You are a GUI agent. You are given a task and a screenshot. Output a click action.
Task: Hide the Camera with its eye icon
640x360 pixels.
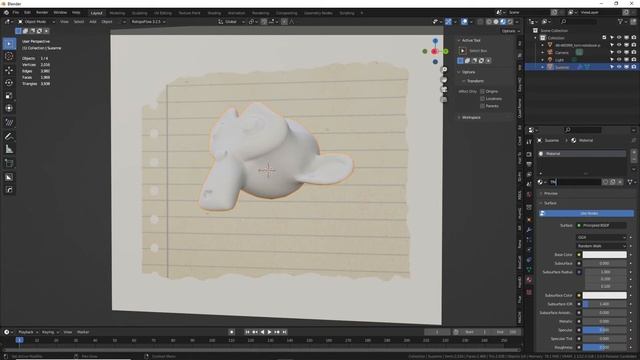coord(619,52)
